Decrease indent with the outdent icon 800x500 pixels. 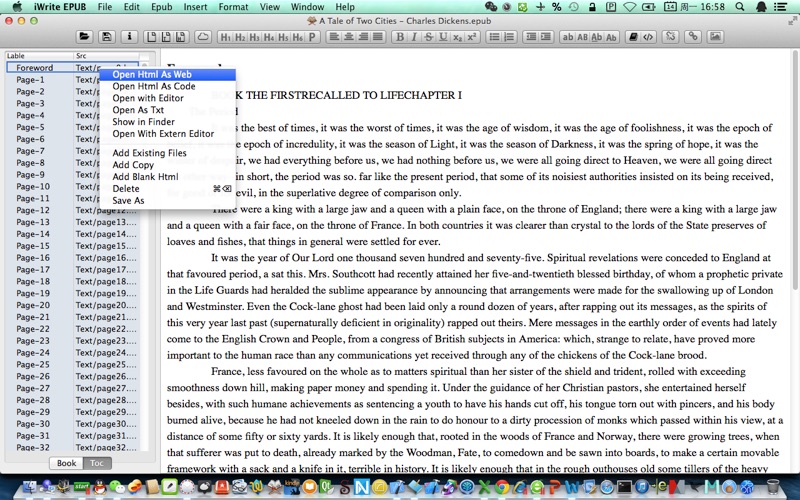(531, 37)
